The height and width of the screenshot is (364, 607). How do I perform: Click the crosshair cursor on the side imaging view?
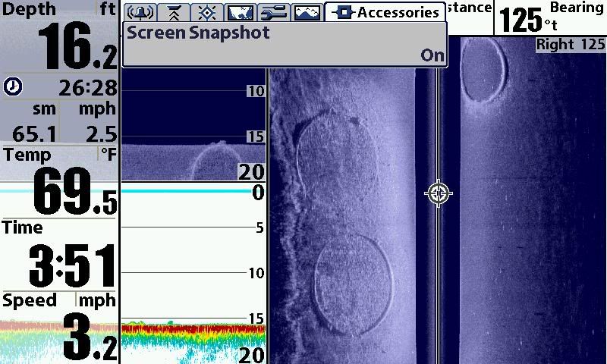(439, 193)
